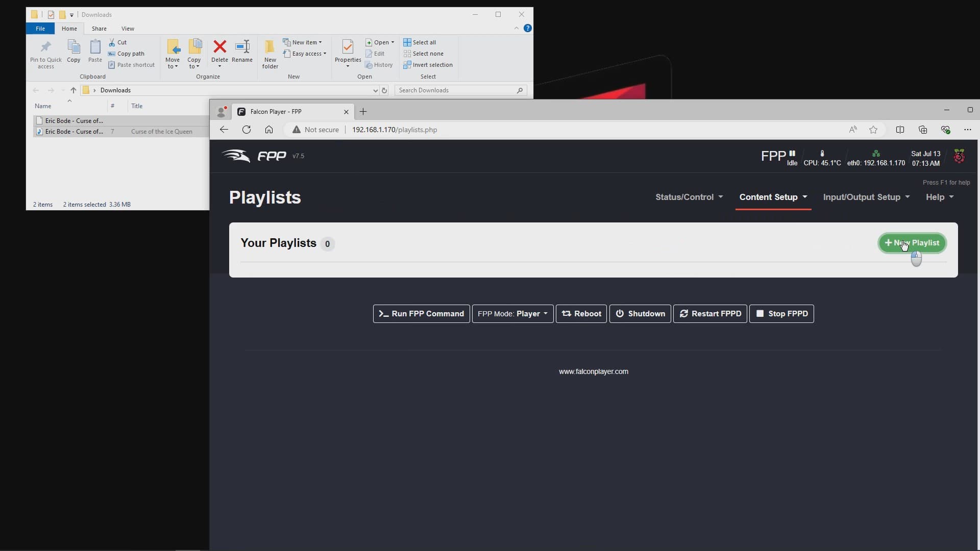Choose Paste shortcut in the ribbon
This screenshot has width=980, height=551.
pos(131,65)
